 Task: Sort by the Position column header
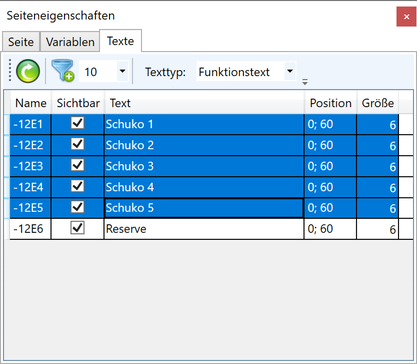tap(330, 103)
